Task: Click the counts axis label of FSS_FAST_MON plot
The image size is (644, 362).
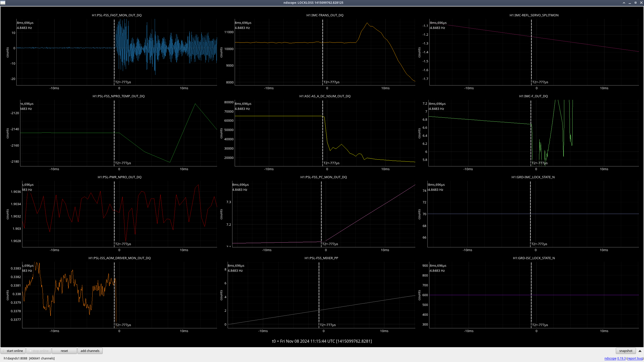Action: tap(7, 52)
